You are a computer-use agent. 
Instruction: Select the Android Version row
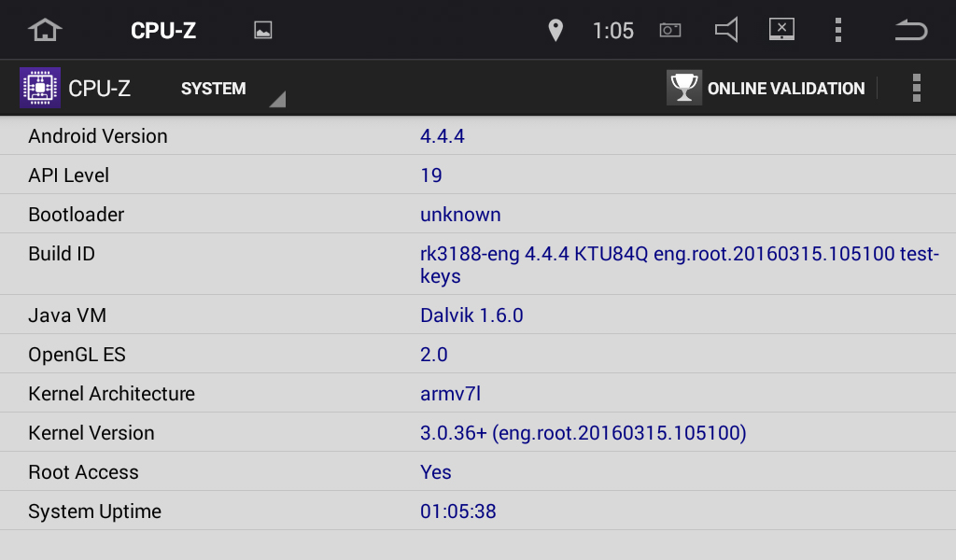(x=478, y=135)
